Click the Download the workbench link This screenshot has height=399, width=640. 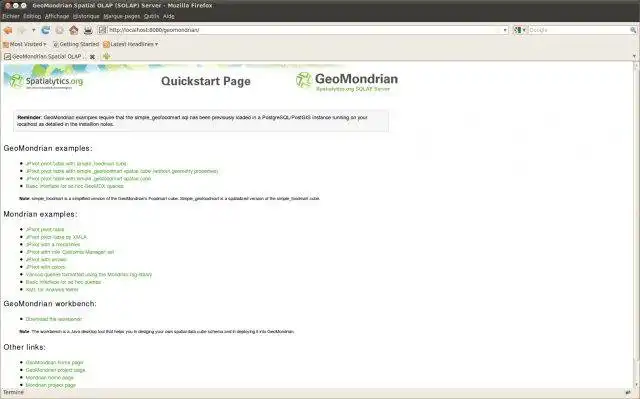pos(54,319)
